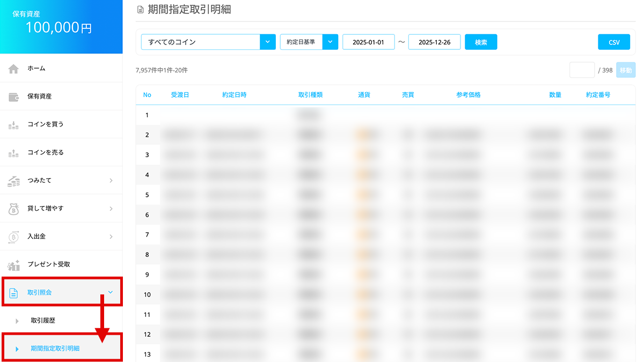Click the 移動 page jump button
Screen dimensions: 644x362
(x=626, y=70)
